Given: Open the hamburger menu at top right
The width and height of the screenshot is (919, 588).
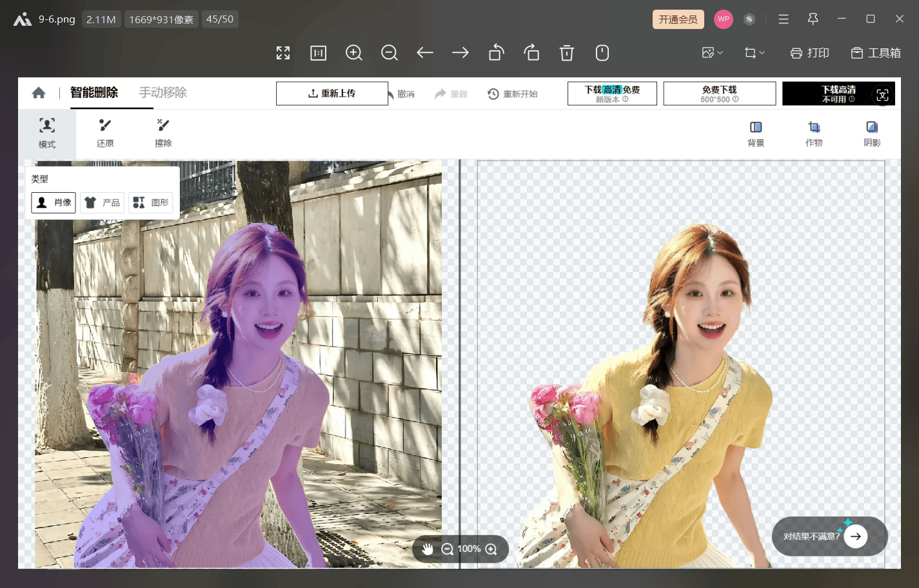Looking at the screenshot, I should 783,19.
